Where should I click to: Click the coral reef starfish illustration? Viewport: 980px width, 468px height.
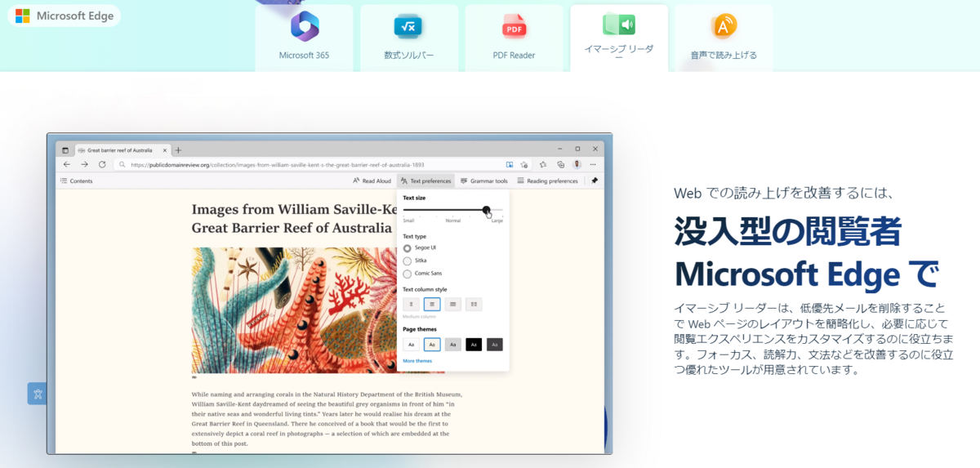295,310
